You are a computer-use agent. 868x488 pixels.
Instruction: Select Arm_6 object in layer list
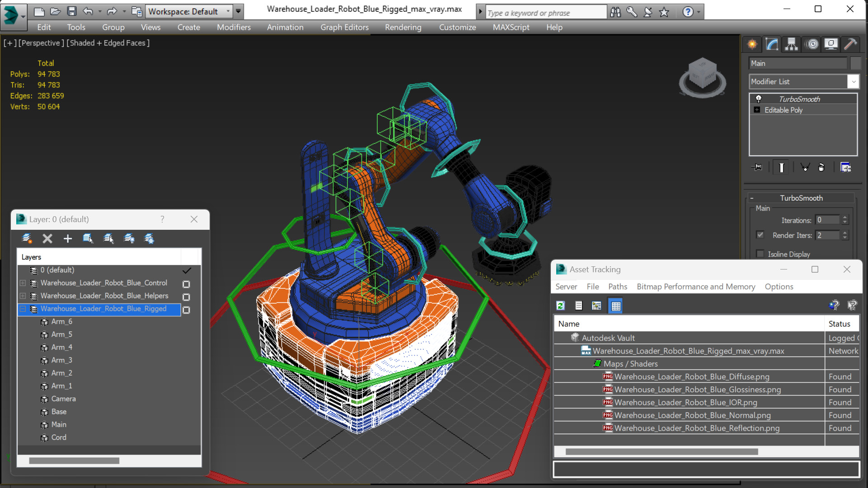(x=62, y=321)
